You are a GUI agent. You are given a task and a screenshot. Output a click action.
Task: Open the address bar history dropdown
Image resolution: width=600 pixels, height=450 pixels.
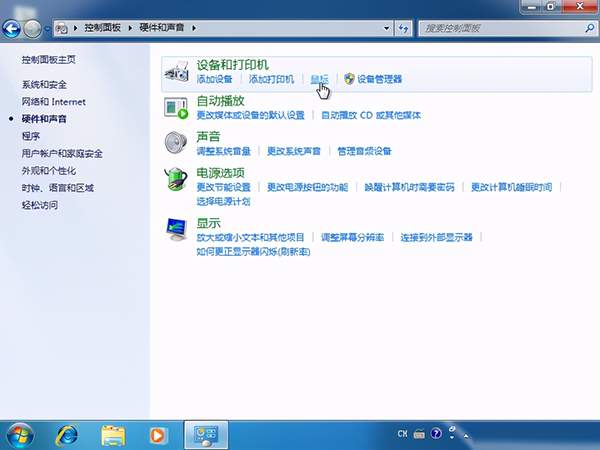(386, 28)
